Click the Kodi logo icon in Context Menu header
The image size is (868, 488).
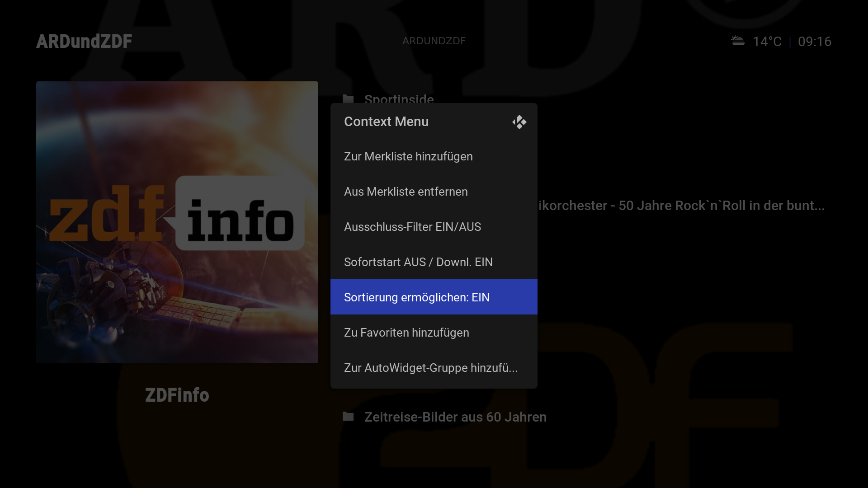coord(519,122)
